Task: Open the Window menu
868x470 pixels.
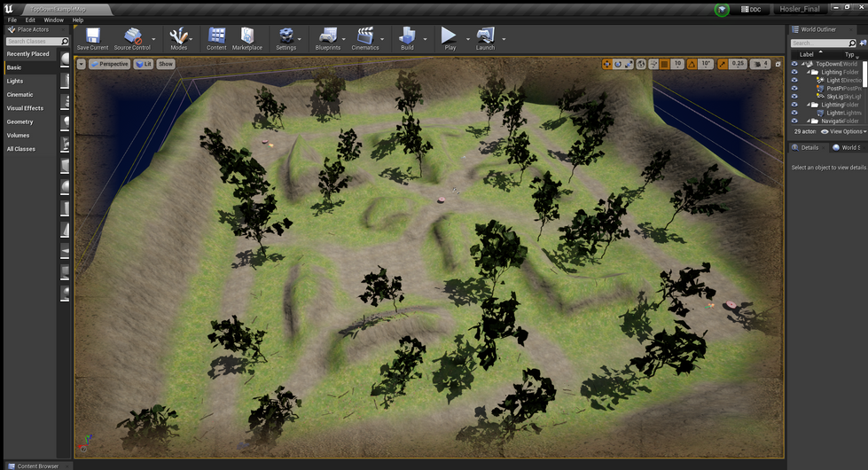Action: [x=54, y=20]
